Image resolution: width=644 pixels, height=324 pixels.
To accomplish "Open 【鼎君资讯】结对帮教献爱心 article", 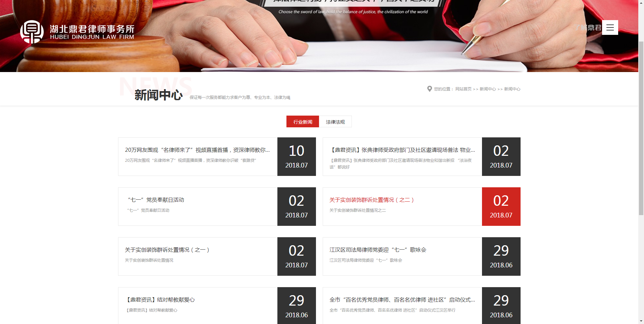I will coord(160,300).
